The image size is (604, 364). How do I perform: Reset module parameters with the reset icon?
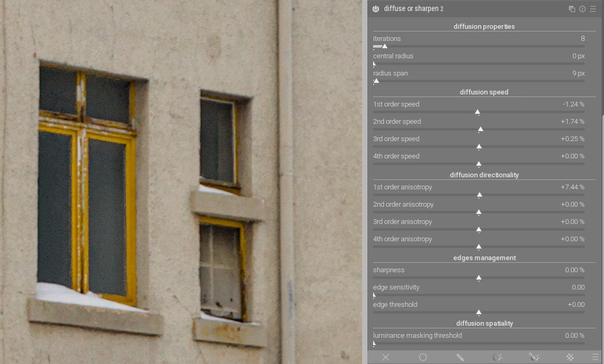click(x=582, y=9)
